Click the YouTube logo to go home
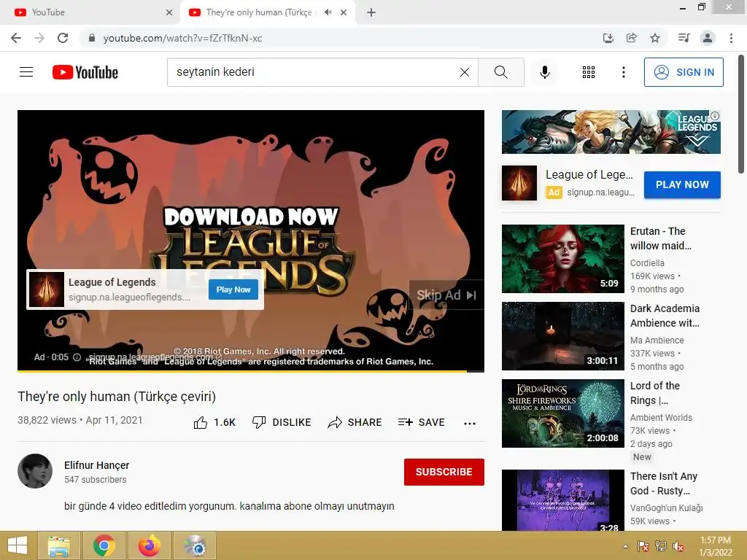 coord(85,72)
